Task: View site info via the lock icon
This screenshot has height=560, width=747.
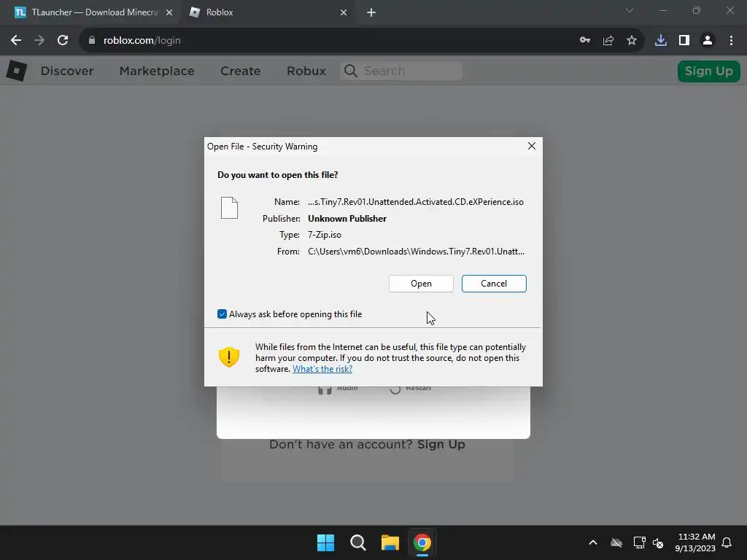Action: pos(92,41)
